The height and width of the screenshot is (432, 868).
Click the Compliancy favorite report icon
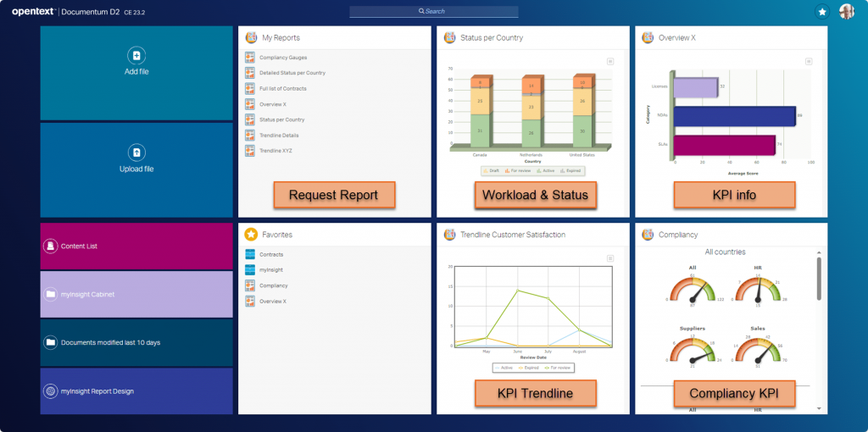pyautogui.click(x=250, y=285)
